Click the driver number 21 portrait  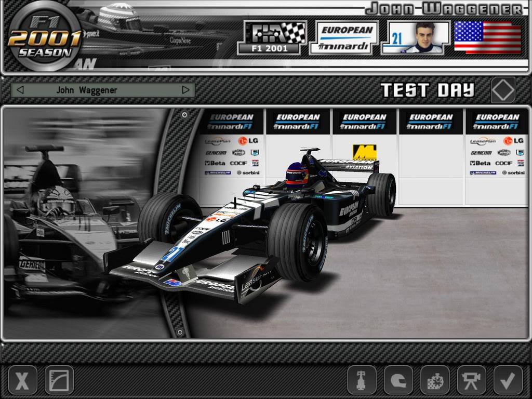416,37
